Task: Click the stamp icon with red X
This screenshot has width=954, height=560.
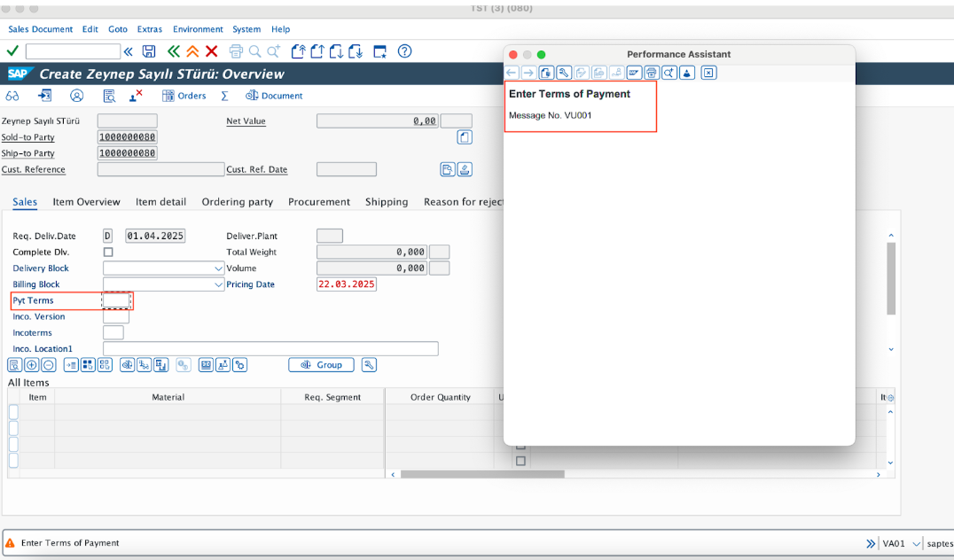Action: click(136, 96)
